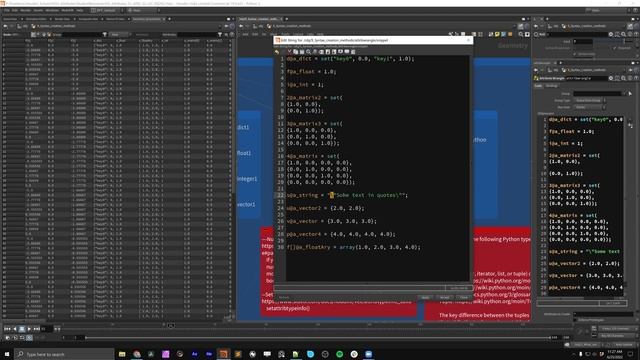Open After Effects from the taskbar
This screenshot has height=360, width=640.
pyautogui.click(x=194, y=354)
